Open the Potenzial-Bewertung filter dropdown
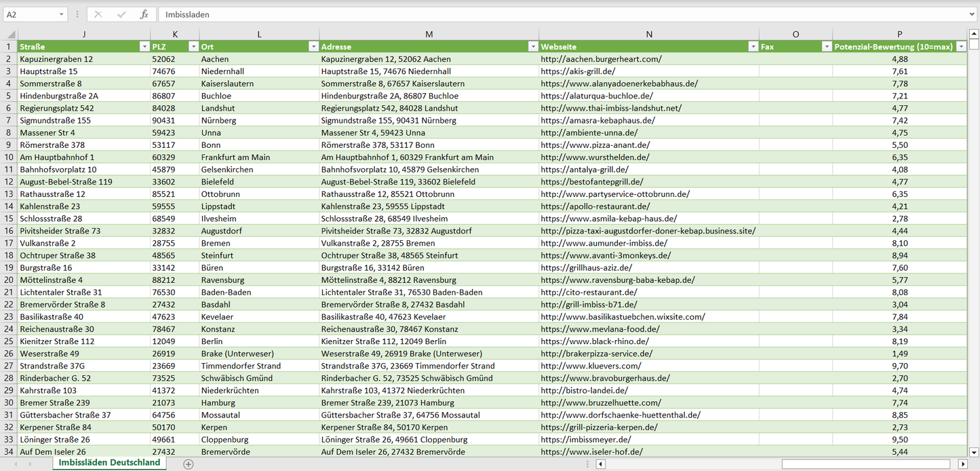The height and width of the screenshot is (471, 980). coord(960,47)
